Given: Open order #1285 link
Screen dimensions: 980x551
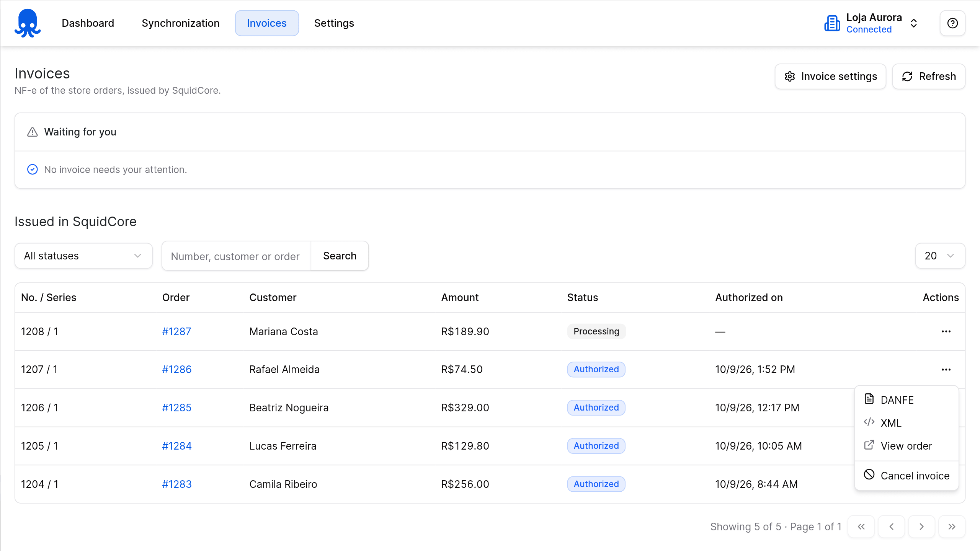Looking at the screenshot, I should (176, 408).
